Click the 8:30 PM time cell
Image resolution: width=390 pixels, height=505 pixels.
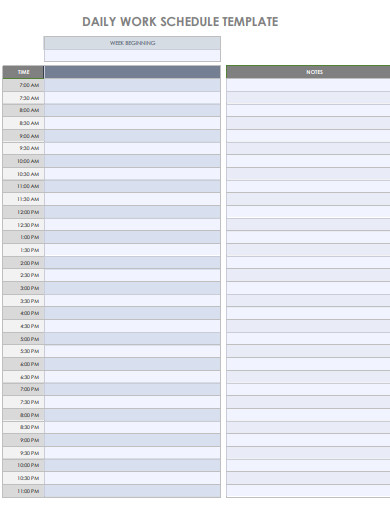[23, 427]
